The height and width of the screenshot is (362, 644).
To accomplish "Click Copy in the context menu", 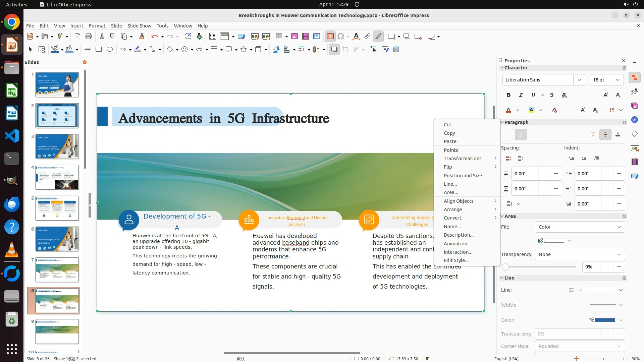I will point(449,133).
